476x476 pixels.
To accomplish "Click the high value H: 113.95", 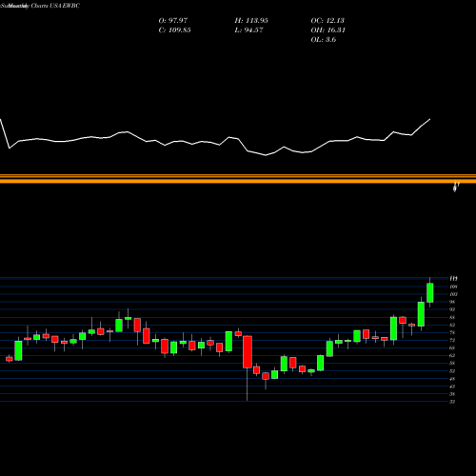I will click(251, 20).
